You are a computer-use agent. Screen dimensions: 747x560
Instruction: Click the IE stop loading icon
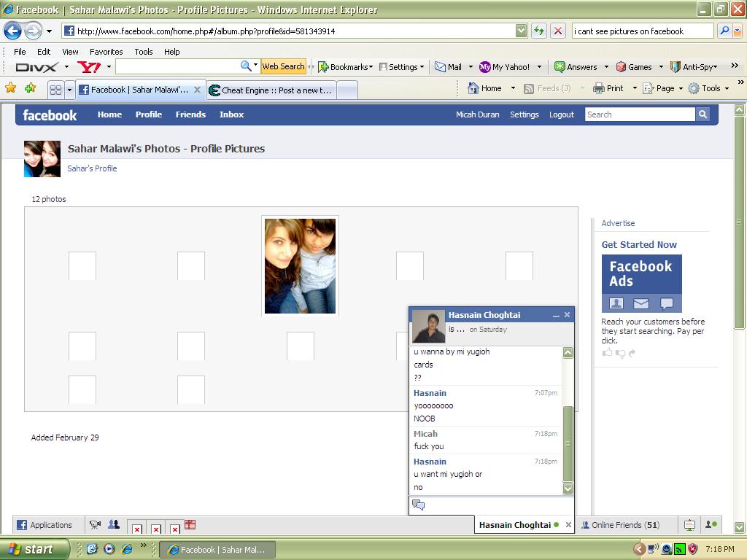pyautogui.click(x=558, y=31)
